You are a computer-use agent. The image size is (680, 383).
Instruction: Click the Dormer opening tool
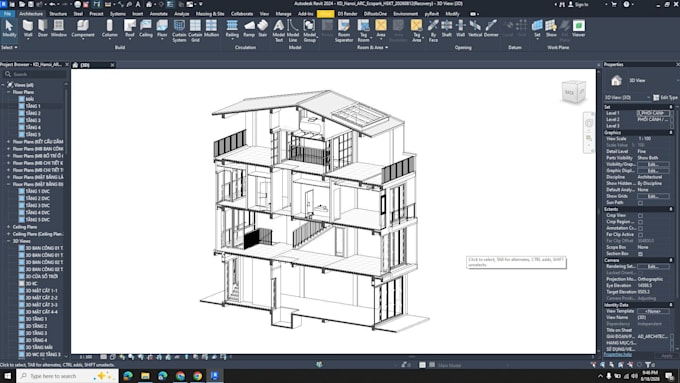[x=491, y=29]
